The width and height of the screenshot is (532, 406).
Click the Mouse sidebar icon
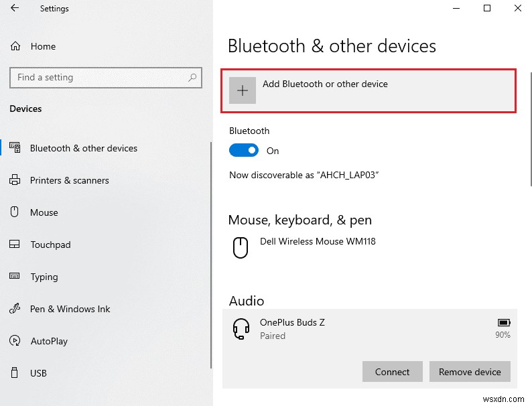[x=15, y=212]
